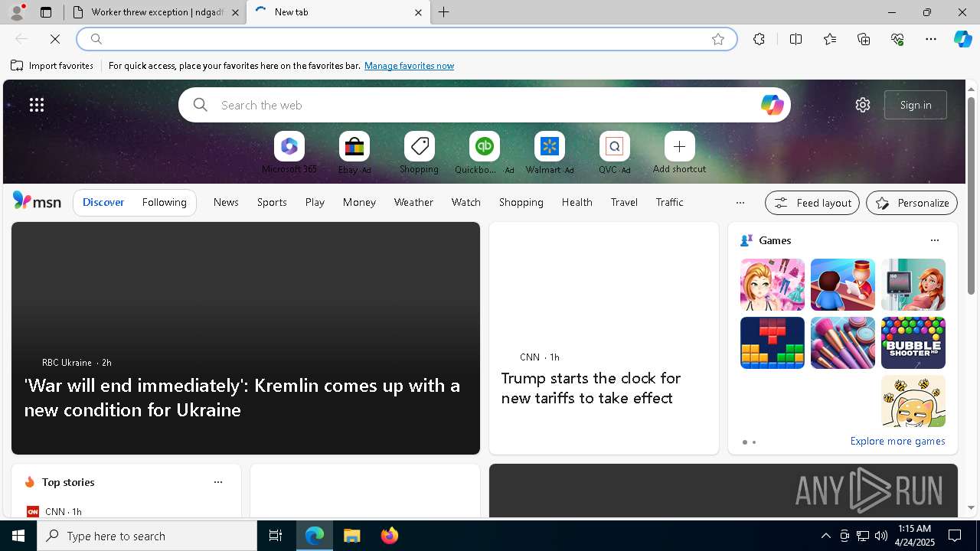Open the Extensions puzzle icon
This screenshot has height=551, width=980.
(759, 39)
